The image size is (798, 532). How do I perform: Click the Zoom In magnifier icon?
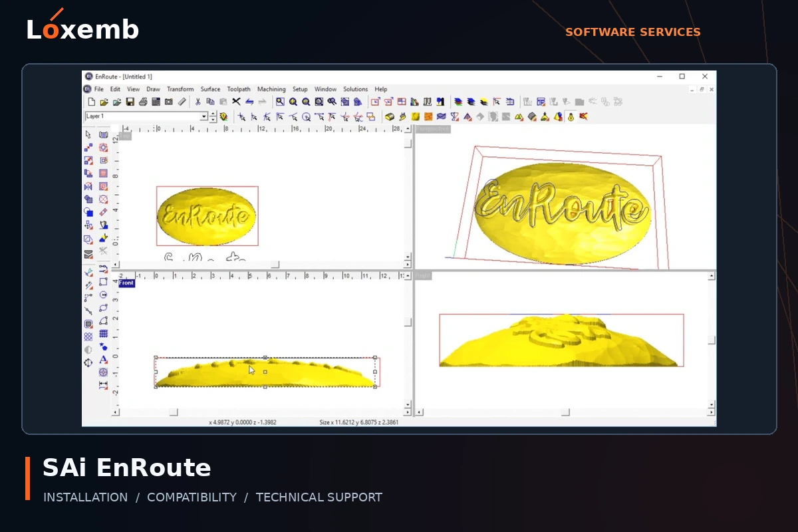pos(293,102)
